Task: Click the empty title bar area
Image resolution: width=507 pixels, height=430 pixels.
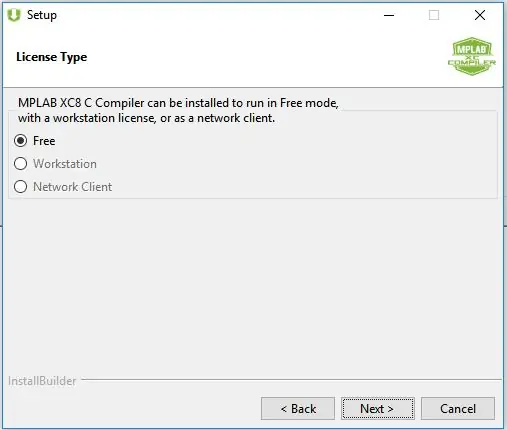Action: 217,15
